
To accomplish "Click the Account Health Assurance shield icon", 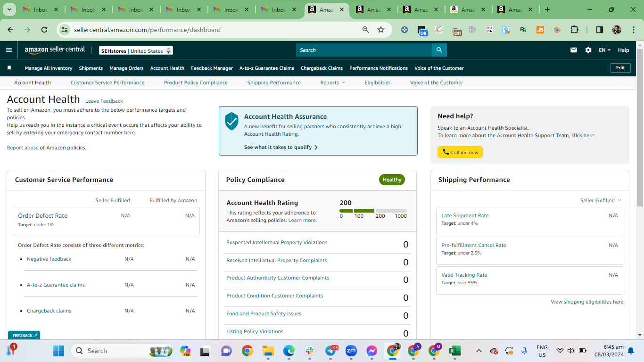I will [231, 121].
